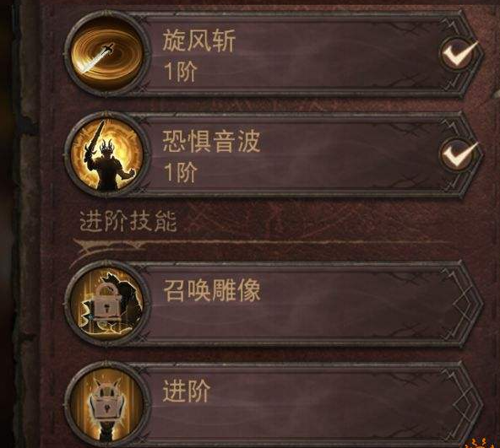This screenshot has height=448, width=500.
Task: Click the 进阶技能 section header
Action: [x=128, y=221]
